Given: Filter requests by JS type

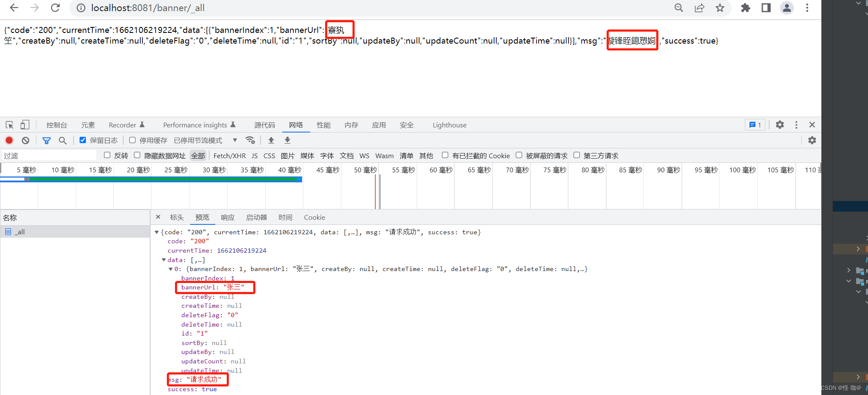Looking at the screenshot, I should click(x=255, y=156).
